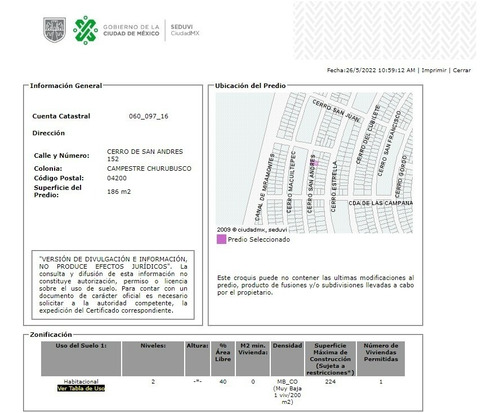Click the Altura column header
This screenshot has width=500, height=413.
click(198, 359)
